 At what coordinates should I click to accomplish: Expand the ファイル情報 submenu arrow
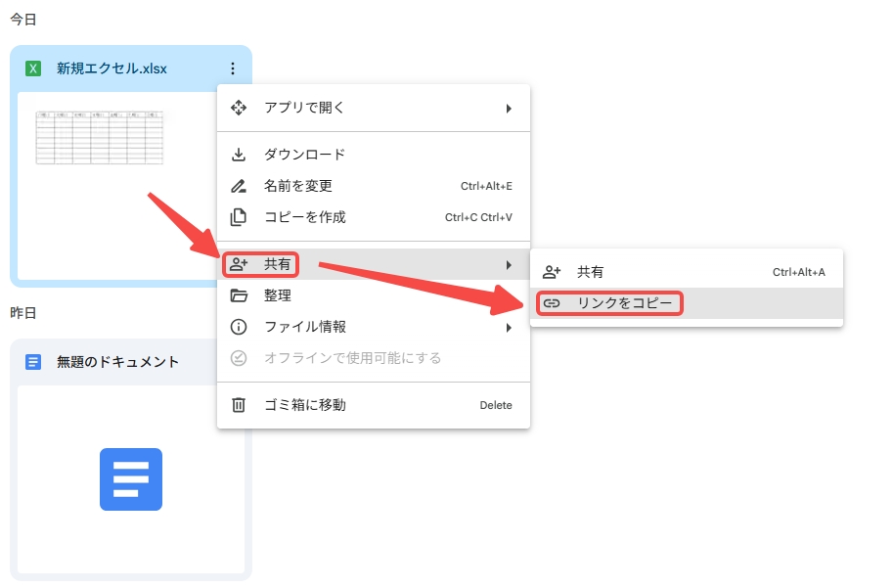tap(509, 328)
